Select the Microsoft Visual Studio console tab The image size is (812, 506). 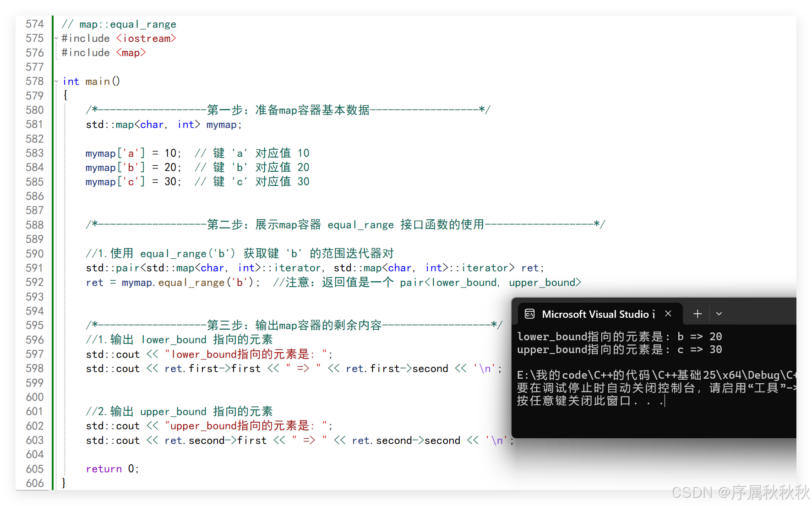(600, 314)
